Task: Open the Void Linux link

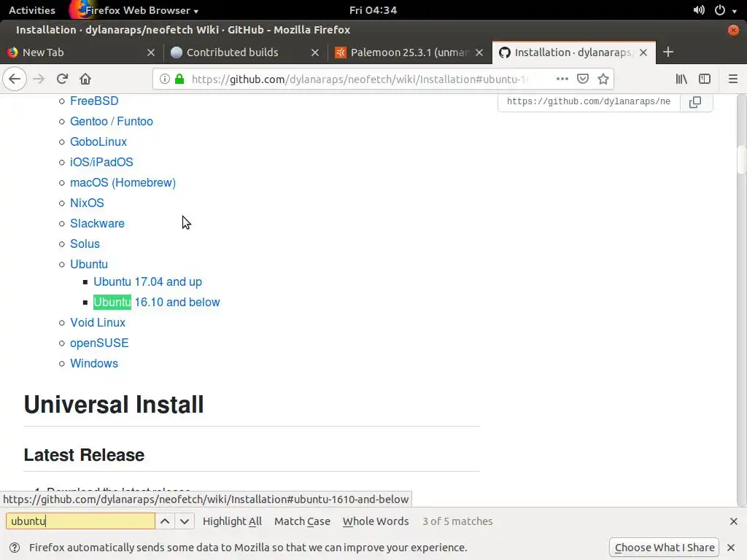Action: pos(98,323)
